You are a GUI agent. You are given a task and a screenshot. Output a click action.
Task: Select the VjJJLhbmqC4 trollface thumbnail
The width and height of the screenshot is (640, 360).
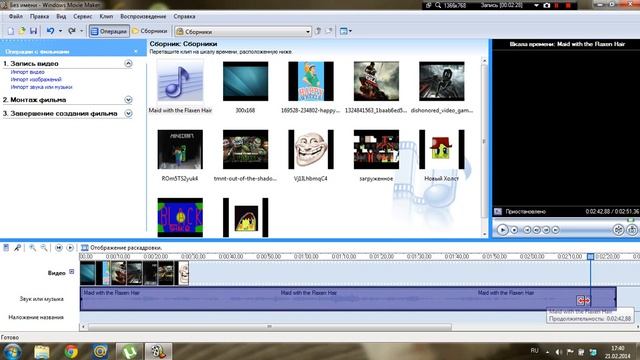coord(311,149)
